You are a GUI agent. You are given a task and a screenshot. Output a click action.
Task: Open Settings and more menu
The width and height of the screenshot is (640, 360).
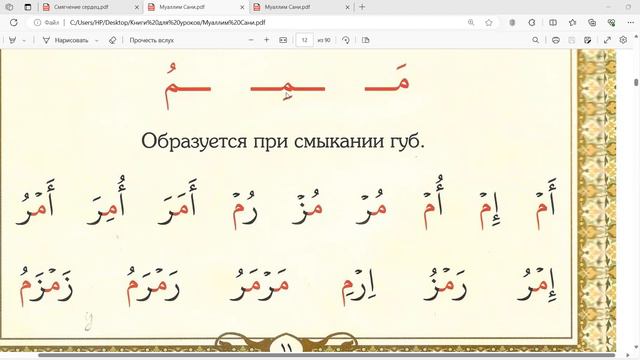tap(631, 22)
